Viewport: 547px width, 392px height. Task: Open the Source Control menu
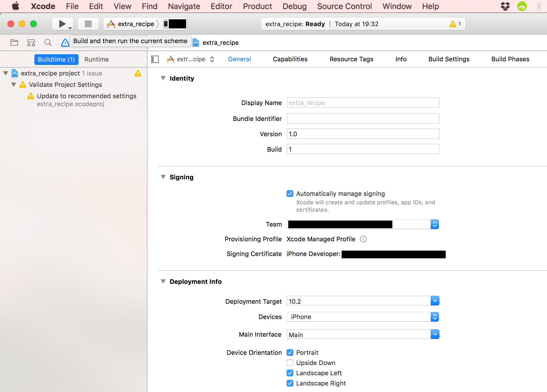point(344,6)
